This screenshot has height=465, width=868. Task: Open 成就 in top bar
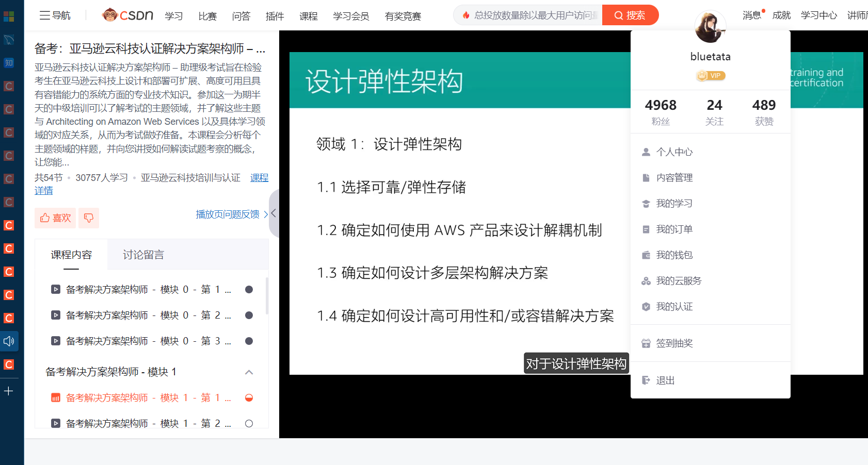[x=781, y=15]
